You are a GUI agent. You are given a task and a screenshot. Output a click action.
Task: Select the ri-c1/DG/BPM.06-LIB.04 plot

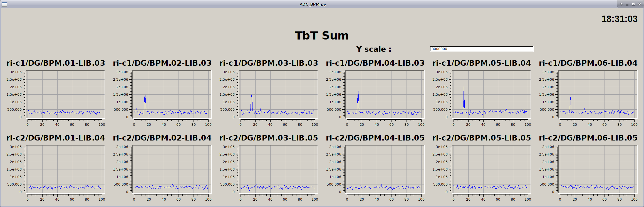coord(598,94)
